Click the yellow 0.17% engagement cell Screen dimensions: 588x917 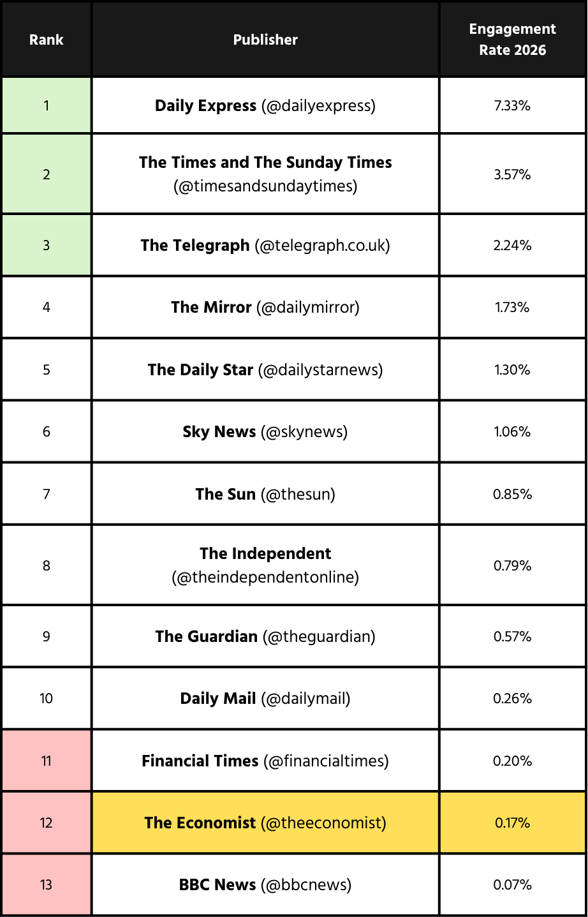pyautogui.click(x=512, y=823)
